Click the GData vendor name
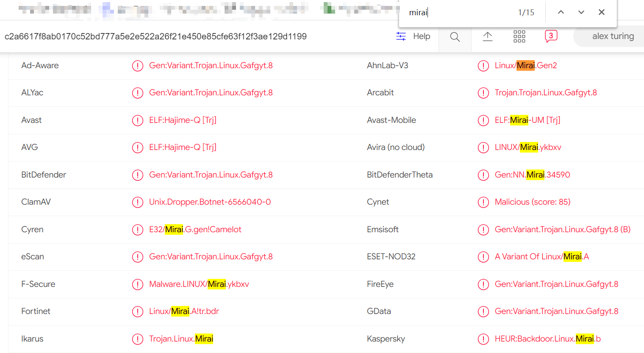Screen dimensions: 644x353 (x=379, y=311)
